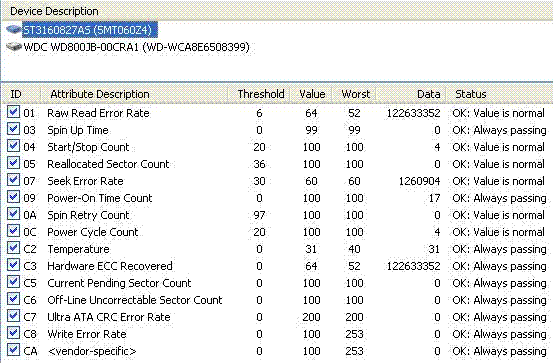Image resolution: width=553 pixels, height=363 pixels.
Task: Click status of Seek Error Rate row
Action: point(498,181)
